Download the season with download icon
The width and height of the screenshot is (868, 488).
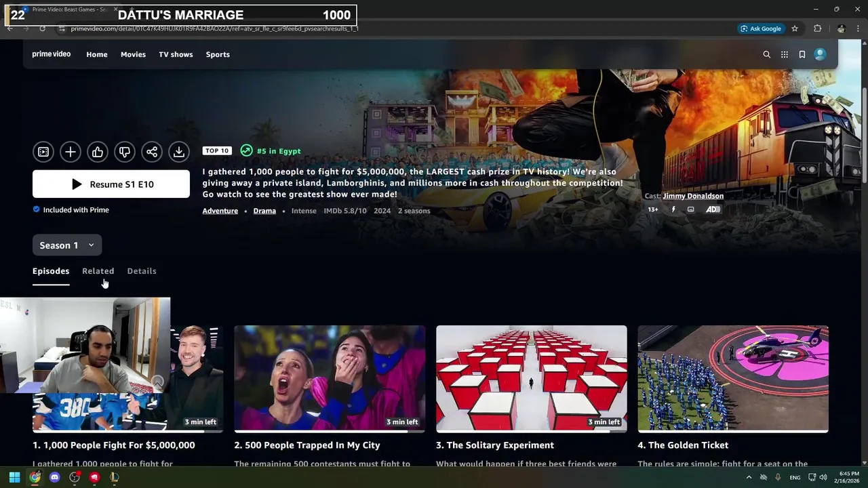pos(179,152)
